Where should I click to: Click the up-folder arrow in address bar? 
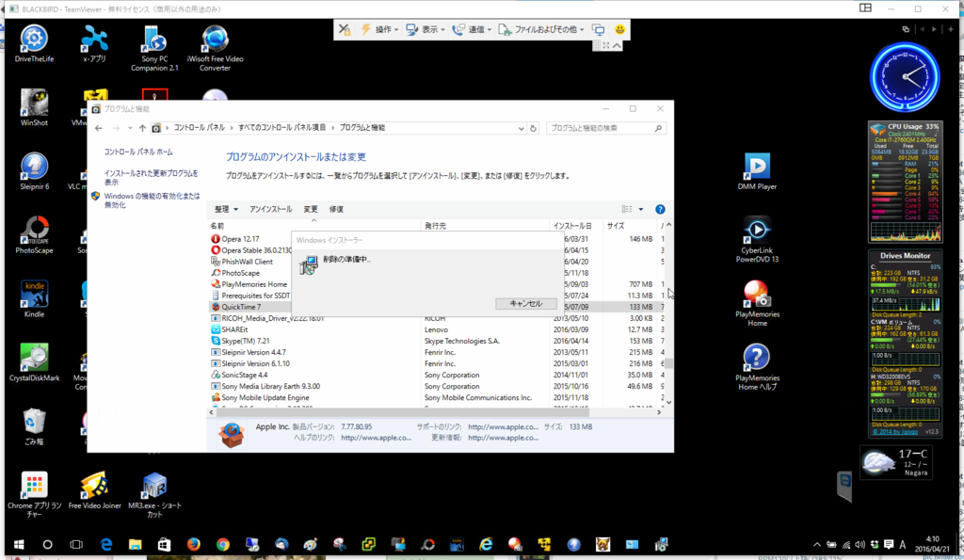point(142,128)
